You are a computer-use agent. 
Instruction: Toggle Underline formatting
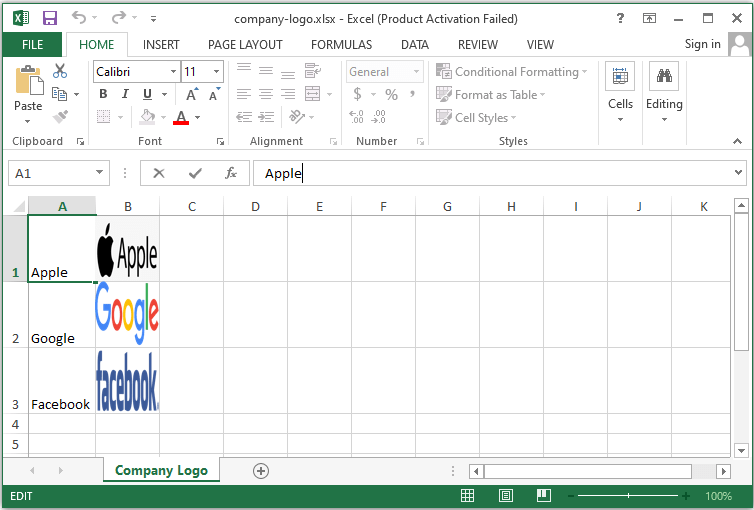tap(147, 94)
